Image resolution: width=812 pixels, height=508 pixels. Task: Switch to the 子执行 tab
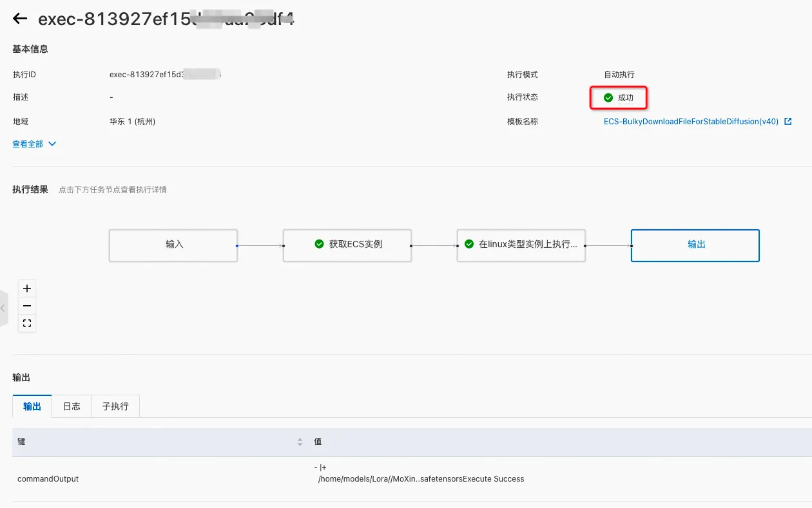point(115,406)
